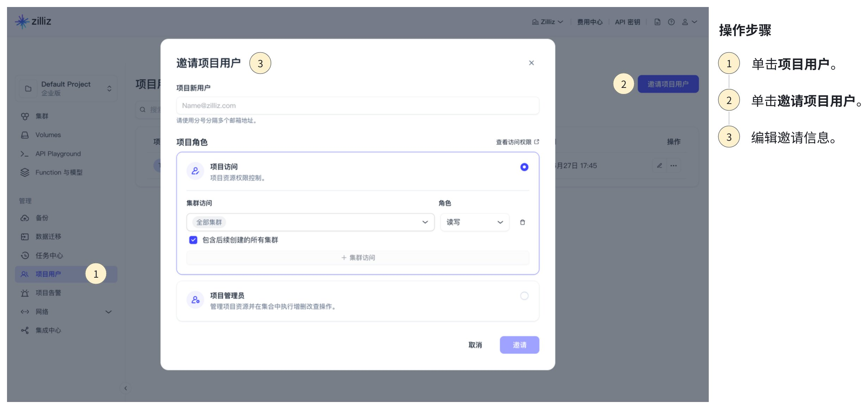This screenshot has height=409, width=868.
Task: Click the help question mark icon
Action: click(x=671, y=22)
